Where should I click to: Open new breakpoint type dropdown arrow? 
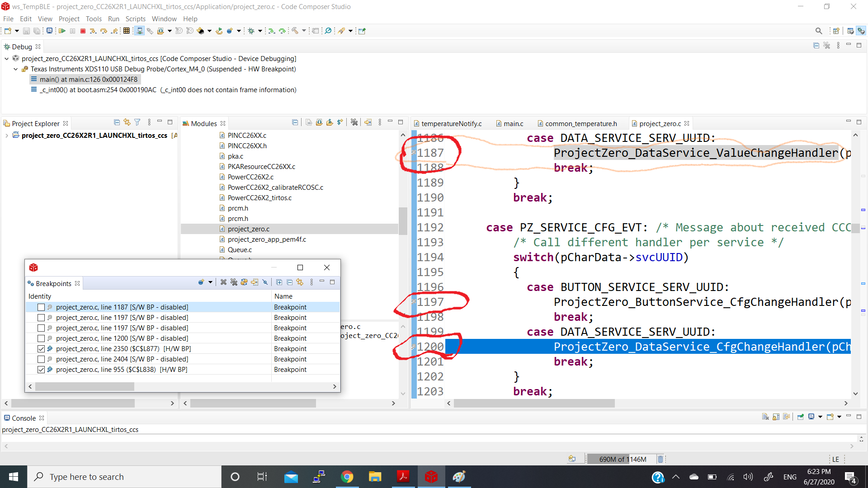210,282
